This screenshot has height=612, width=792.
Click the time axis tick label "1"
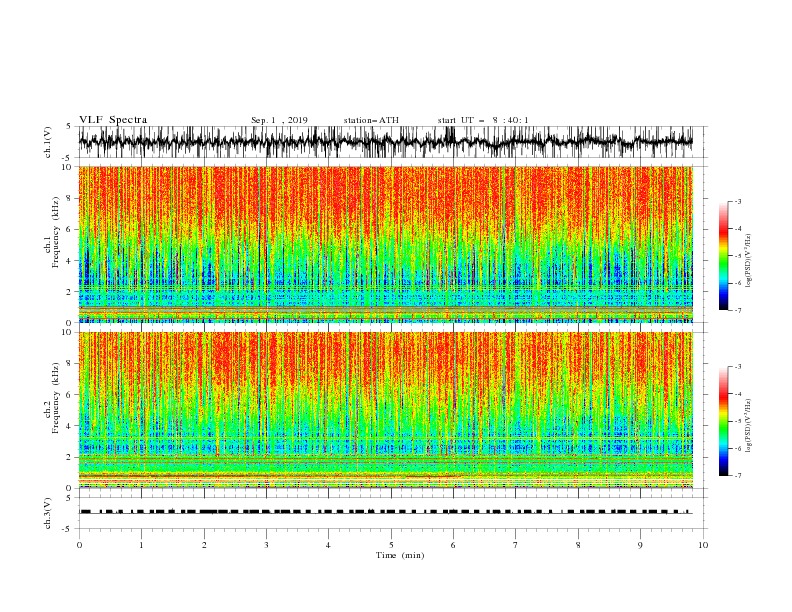pos(141,545)
